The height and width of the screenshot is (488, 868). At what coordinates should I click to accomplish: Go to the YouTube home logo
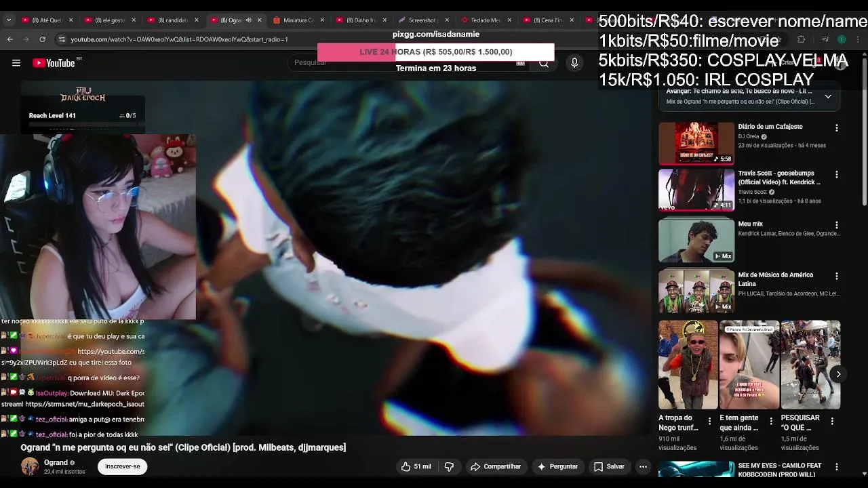tap(55, 63)
